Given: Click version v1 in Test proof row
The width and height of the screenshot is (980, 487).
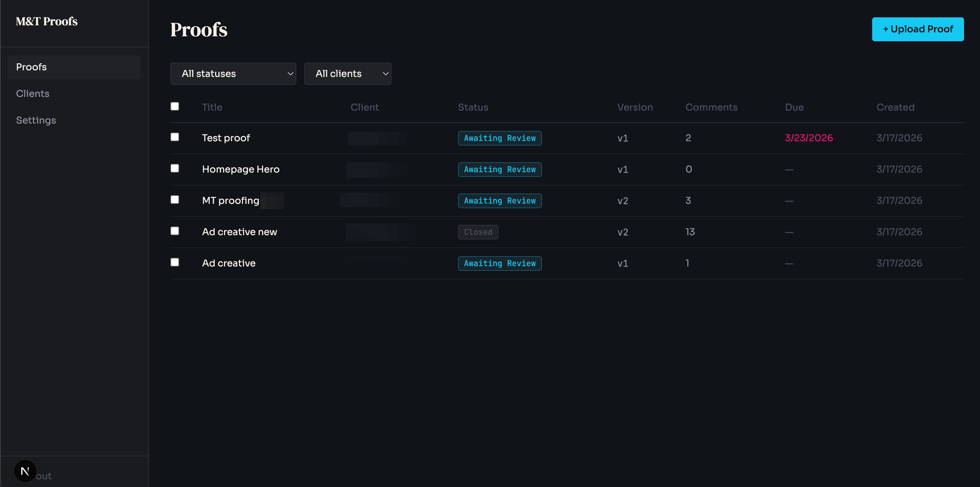Looking at the screenshot, I should click(x=623, y=138).
